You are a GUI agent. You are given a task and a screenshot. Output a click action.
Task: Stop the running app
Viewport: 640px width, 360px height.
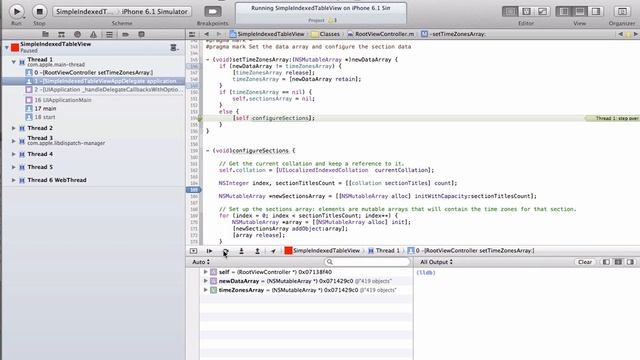point(40,11)
